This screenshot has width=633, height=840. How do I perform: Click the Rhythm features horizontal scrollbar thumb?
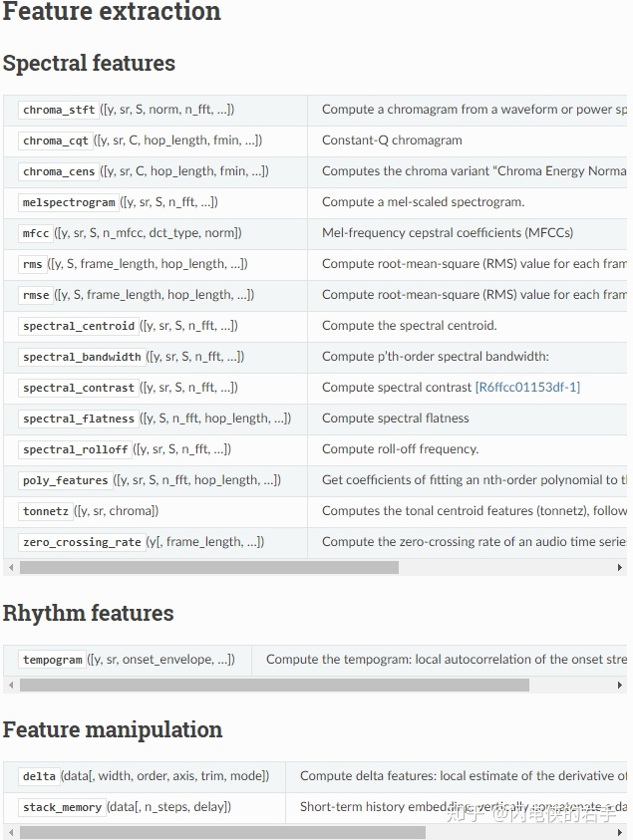pos(274,686)
